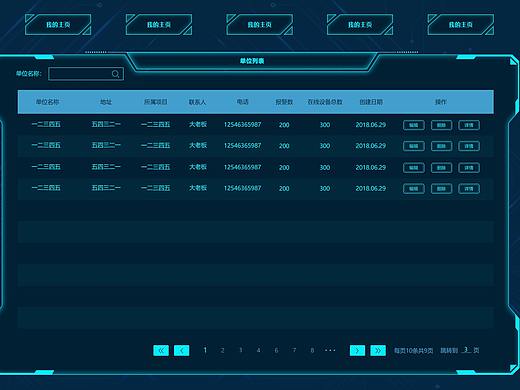The height and width of the screenshot is (390, 520).
Task: Click online device count 300 in the second row
Action: pos(325,146)
